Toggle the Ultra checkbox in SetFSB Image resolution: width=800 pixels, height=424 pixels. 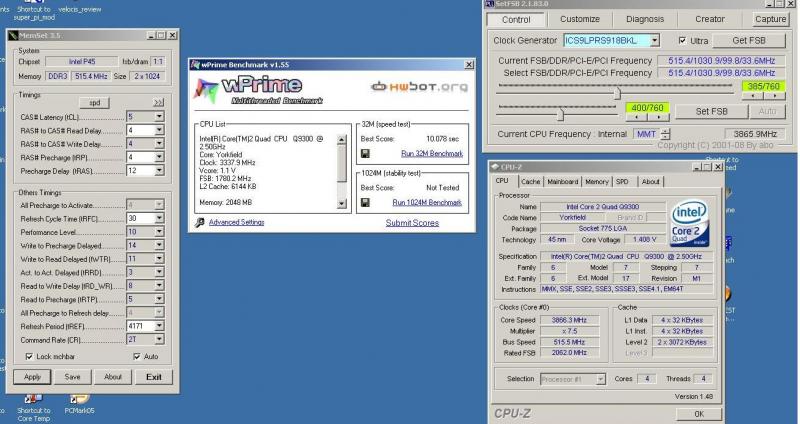(682, 40)
